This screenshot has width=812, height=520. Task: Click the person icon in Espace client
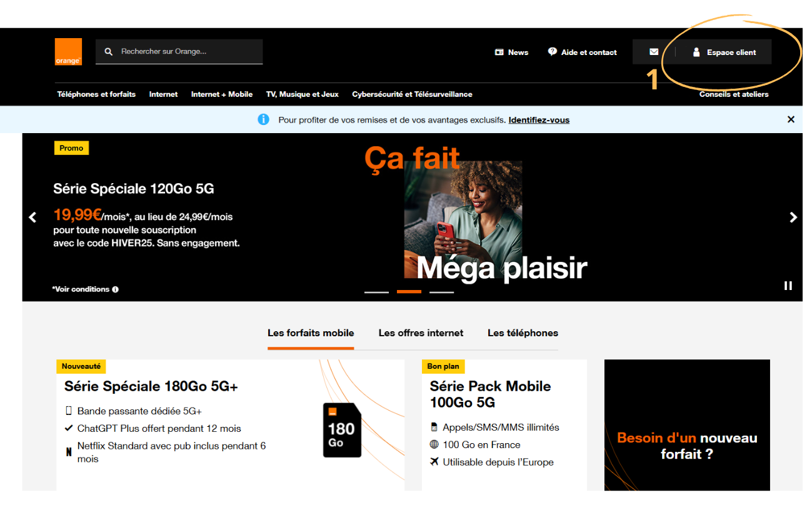point(696,52)
